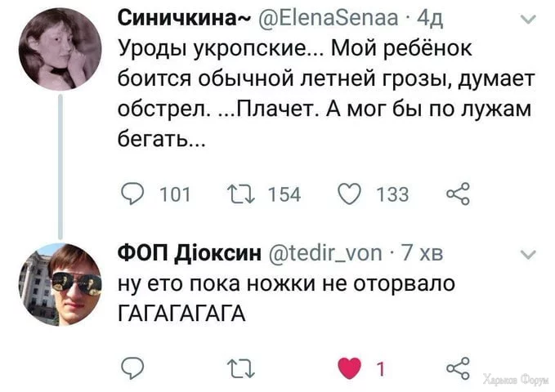Click the 154 retweet count
The image size is (555, 392).
click(284, 194)
